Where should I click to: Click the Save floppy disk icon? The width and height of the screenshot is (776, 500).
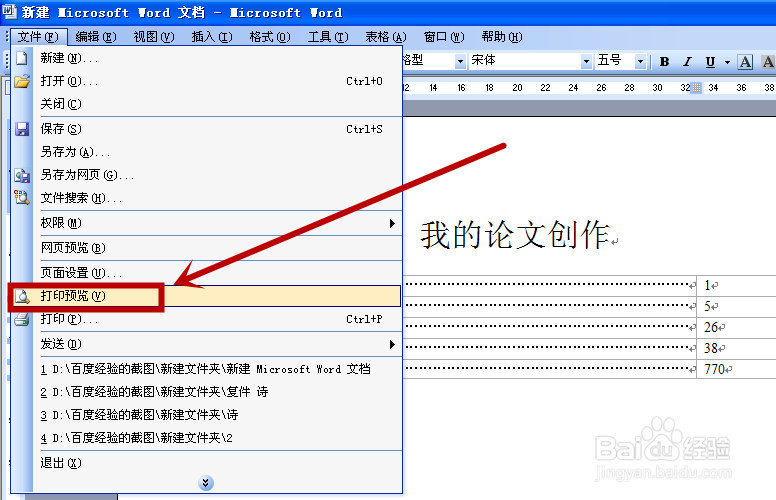(22, 129)
